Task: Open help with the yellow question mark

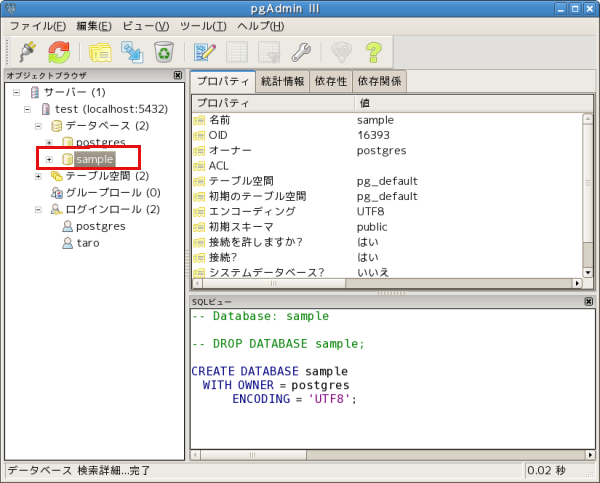Action: point(373,52)
